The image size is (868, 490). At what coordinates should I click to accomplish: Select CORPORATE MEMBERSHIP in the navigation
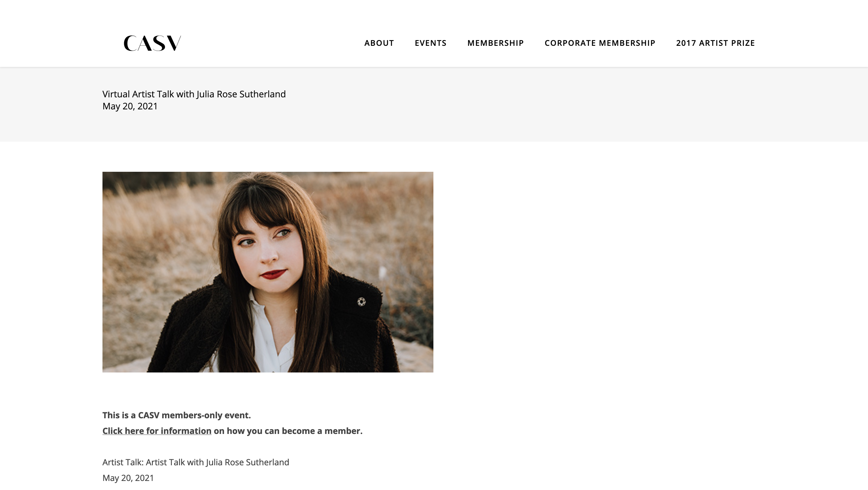600,43
